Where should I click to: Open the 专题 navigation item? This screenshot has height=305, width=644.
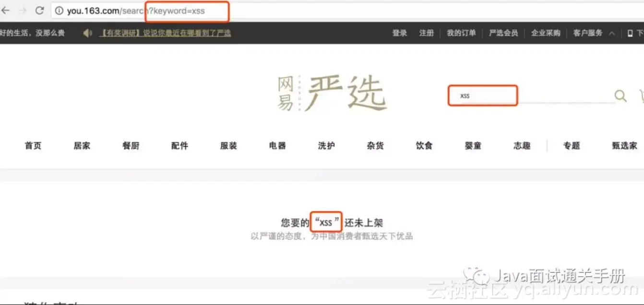click(572, 146)
